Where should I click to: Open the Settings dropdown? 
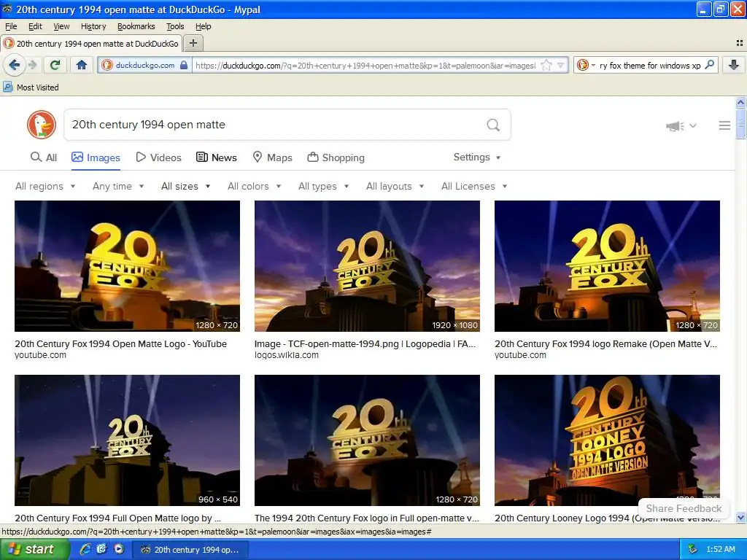(x=477, y=157)
